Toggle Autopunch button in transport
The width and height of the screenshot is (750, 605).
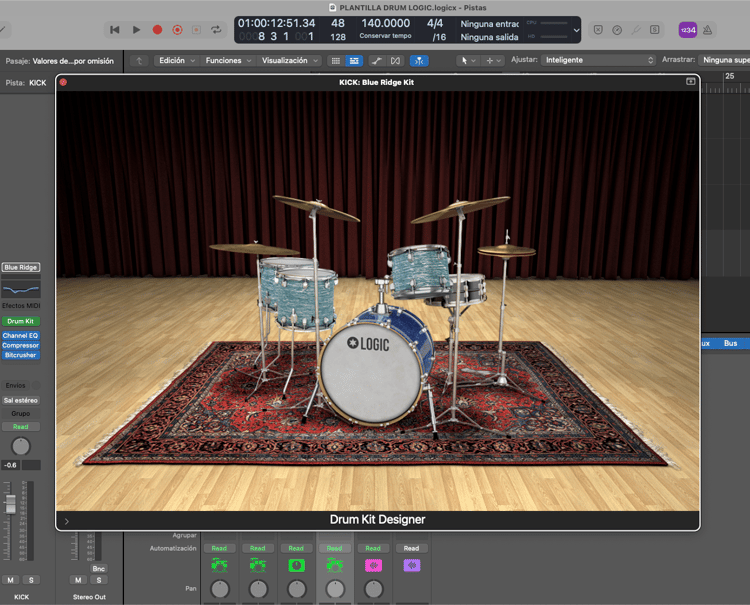pyautogui.click(x=197, y=30)
